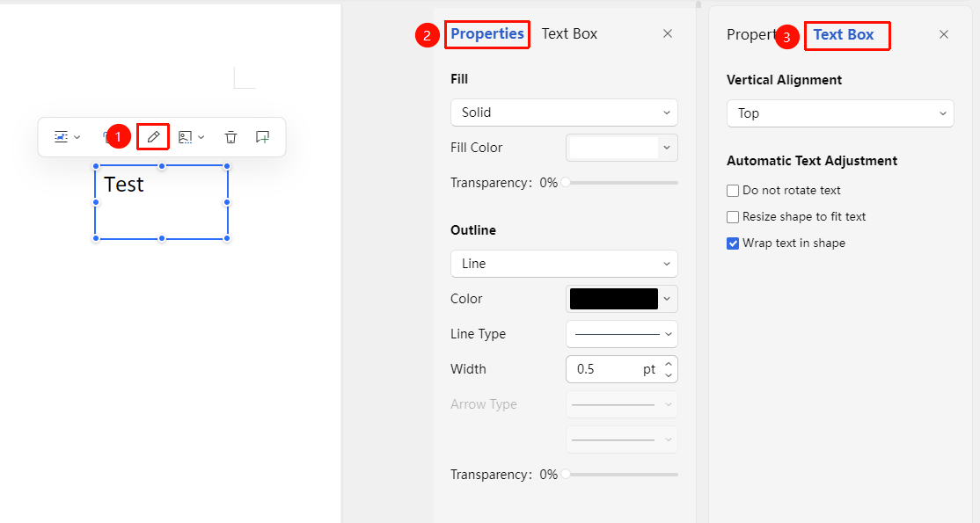The height and width of the screenshot is (523, 980).
Task: Switch to the Text Box tab beside the active Properties tab
Action: pyautogui.click(x=569, y=33)
